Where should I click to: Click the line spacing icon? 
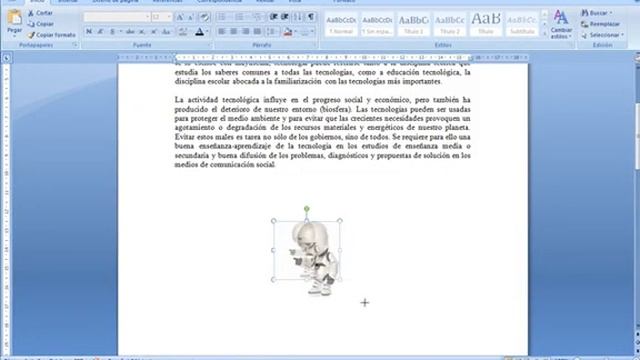pos(270,32)
